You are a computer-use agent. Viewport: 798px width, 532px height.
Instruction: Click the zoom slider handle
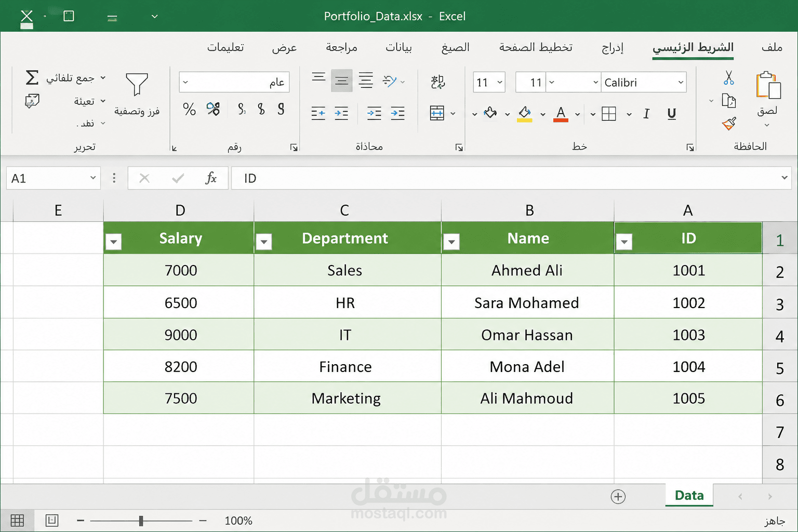click(141, 521)
